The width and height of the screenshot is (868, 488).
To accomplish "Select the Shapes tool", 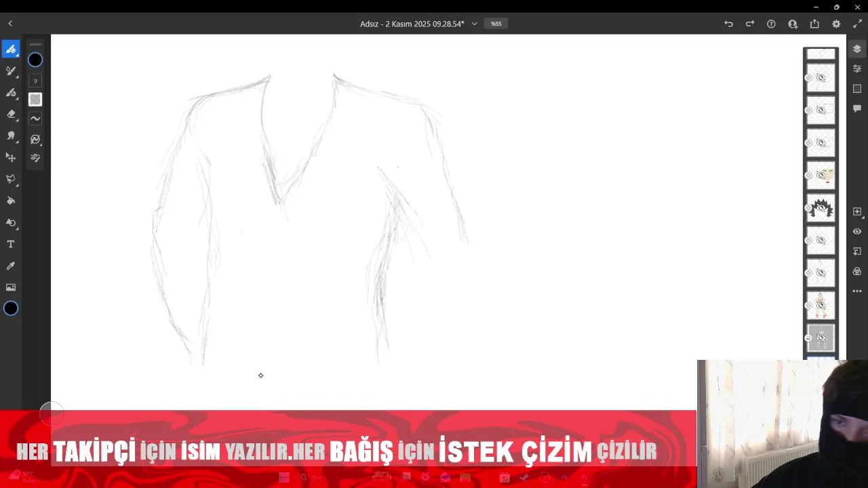I will coord(11,222).
